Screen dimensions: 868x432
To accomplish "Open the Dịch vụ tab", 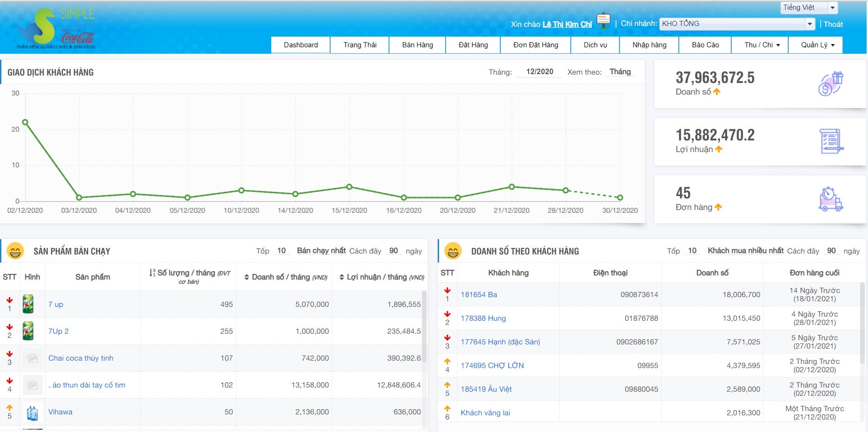I will point(595,45).
